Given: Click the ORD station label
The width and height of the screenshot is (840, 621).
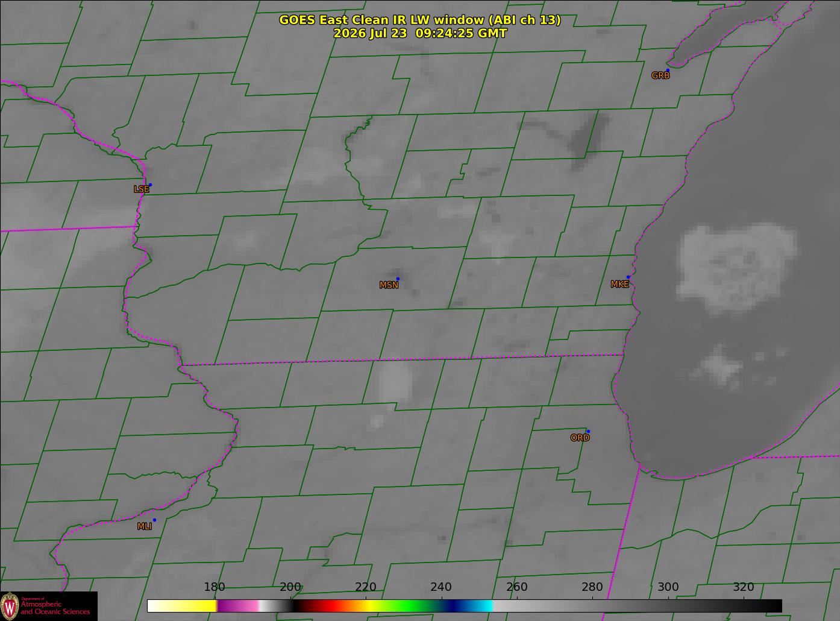Looking at the screenshot, I should (x=580, y=438).
